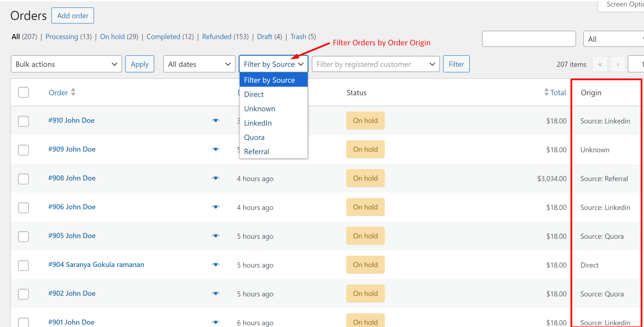This screenshot has width=644, height=327.
Task: Open the registered customer filter dropdown
Action: 375,64
